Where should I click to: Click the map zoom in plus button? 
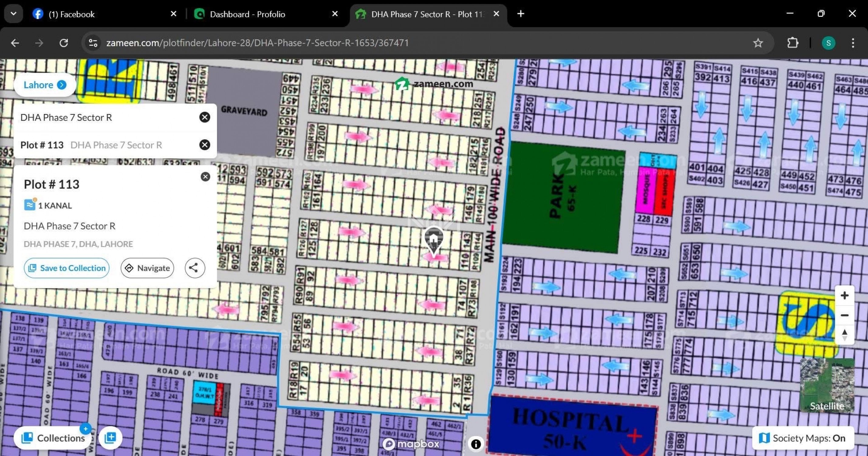[844, 296]
